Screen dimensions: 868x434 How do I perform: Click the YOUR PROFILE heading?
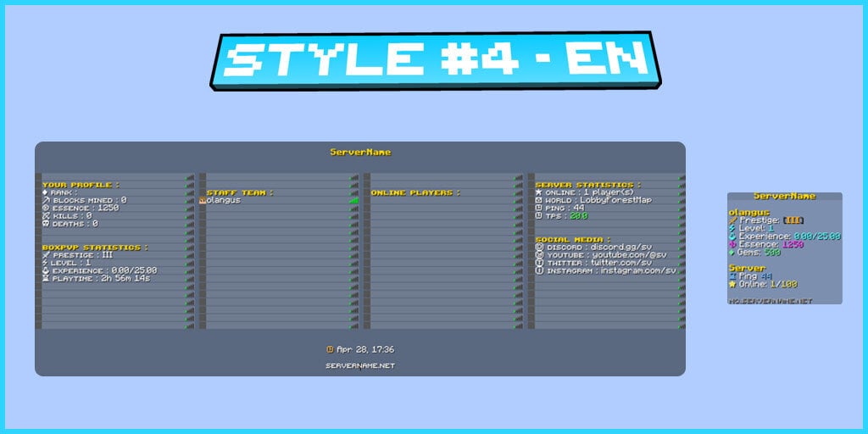click(x=81, y=185)
